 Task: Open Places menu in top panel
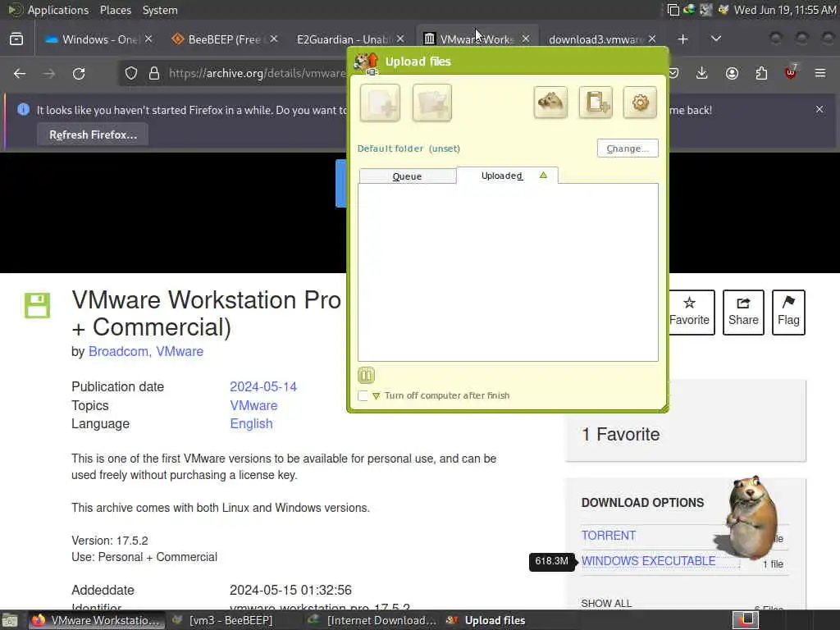[x=116, y=10]
